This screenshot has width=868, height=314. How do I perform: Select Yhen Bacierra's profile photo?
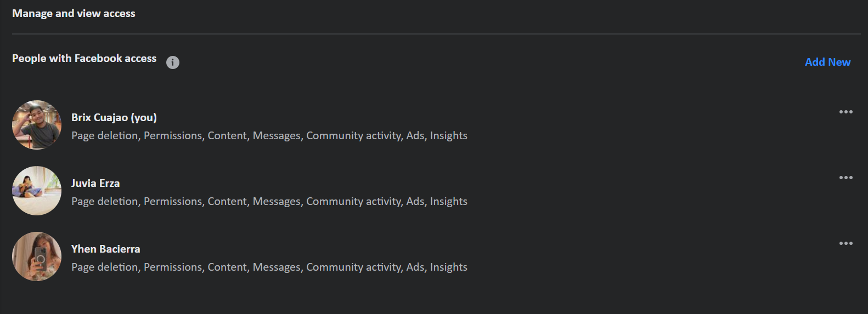pyautogui.click(x=37, y=256)
